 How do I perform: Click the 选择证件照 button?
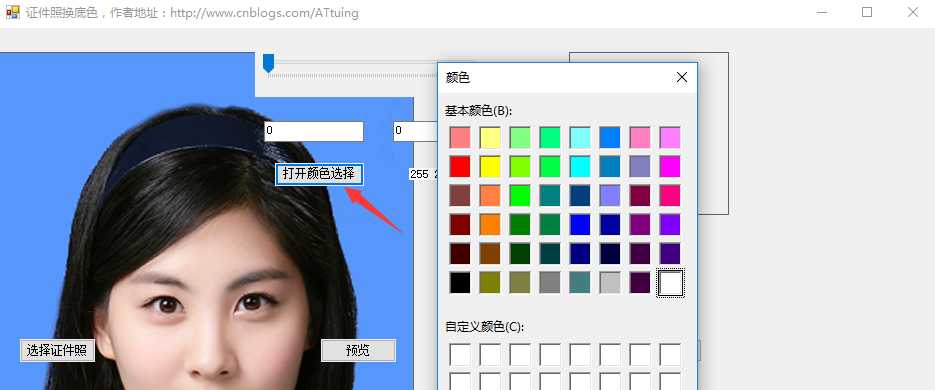tap(57, 351)
